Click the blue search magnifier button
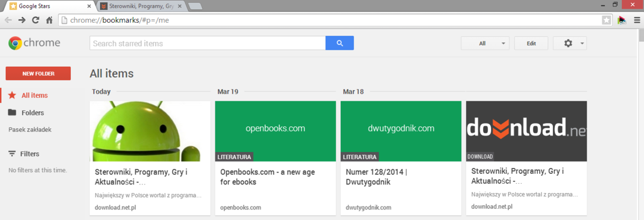 tap(340, 43)
